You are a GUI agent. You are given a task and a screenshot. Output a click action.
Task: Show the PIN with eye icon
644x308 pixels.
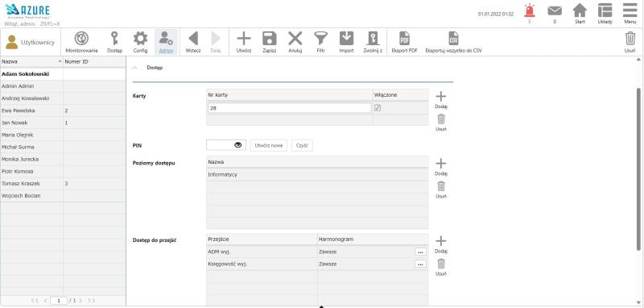pos(237,145)
